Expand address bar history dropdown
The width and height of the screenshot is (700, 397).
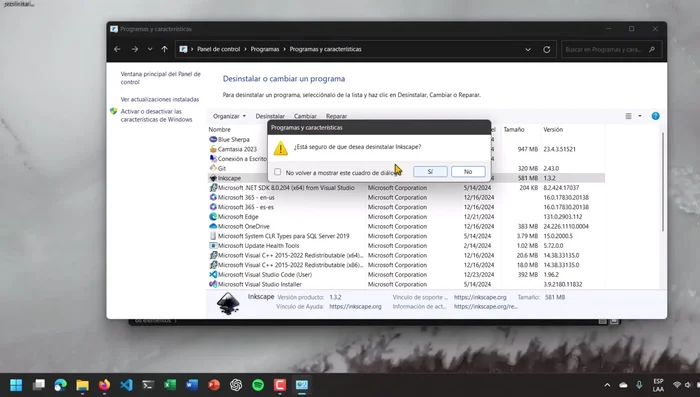pos(528,49)
